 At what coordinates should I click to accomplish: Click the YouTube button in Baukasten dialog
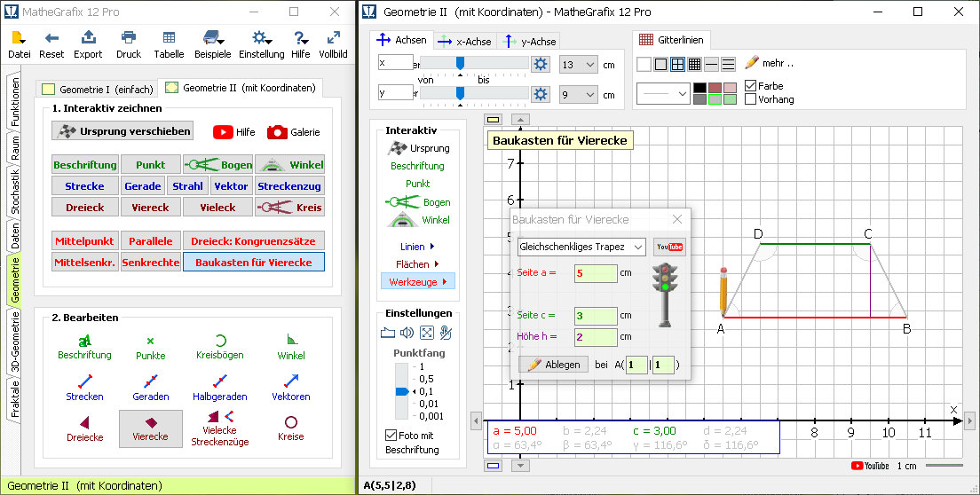[x=669, y=247]
